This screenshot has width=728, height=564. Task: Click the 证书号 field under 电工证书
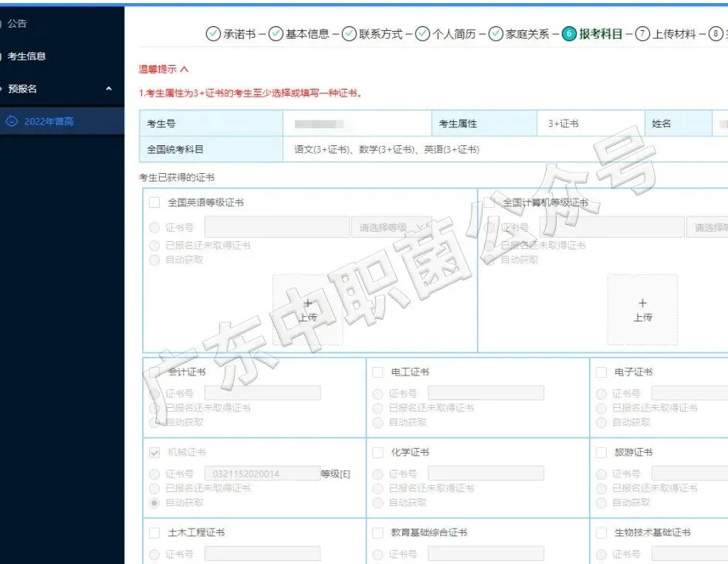pyautogui.click(x=486, y=393)
